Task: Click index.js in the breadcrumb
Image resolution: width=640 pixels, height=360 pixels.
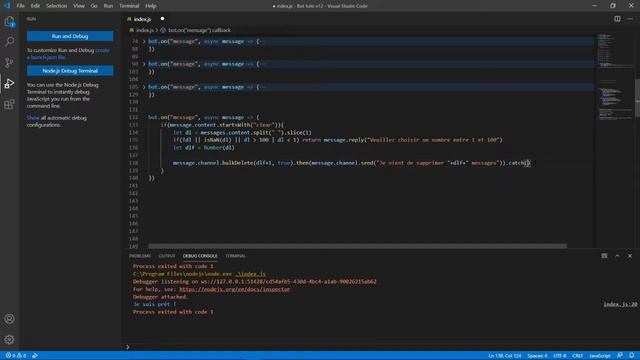Action: (144, 30)
